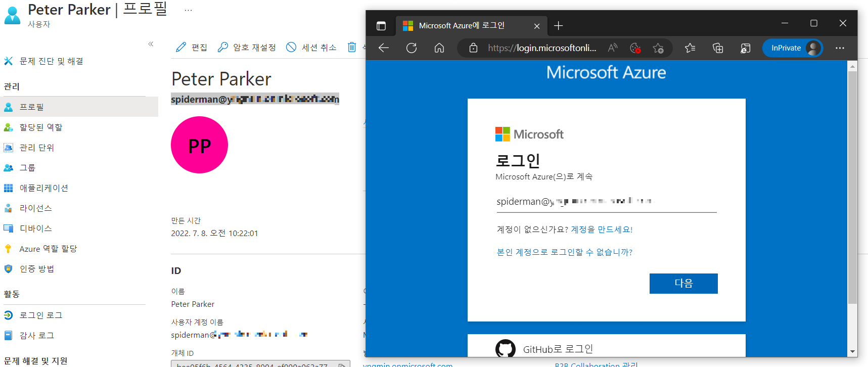The image size is (868, 367).
Task: Open the browser tab actions menu icon
Action: 381,26
